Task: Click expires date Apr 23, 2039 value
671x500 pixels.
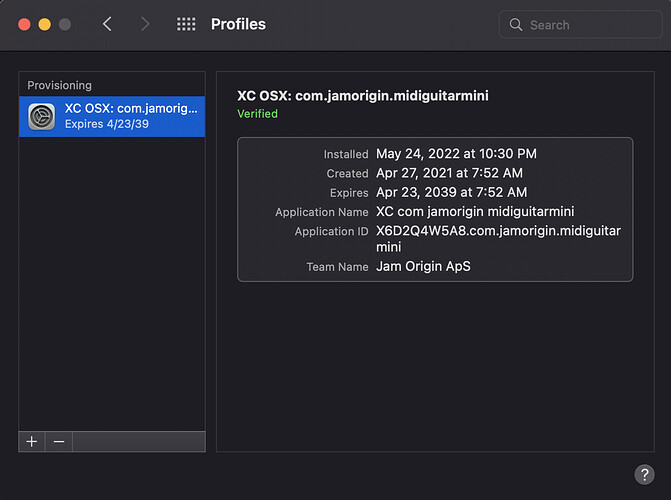Action: pos(451,192)
